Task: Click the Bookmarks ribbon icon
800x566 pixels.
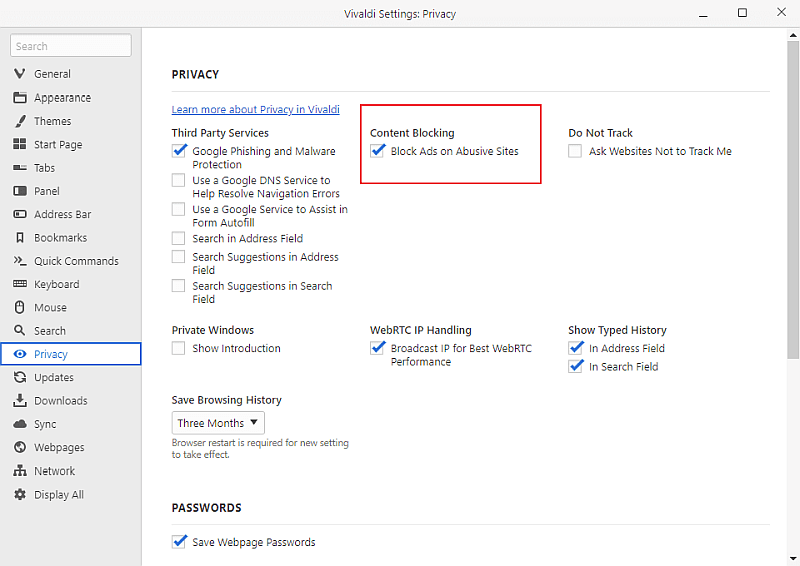Action: [x=20, y=237]
